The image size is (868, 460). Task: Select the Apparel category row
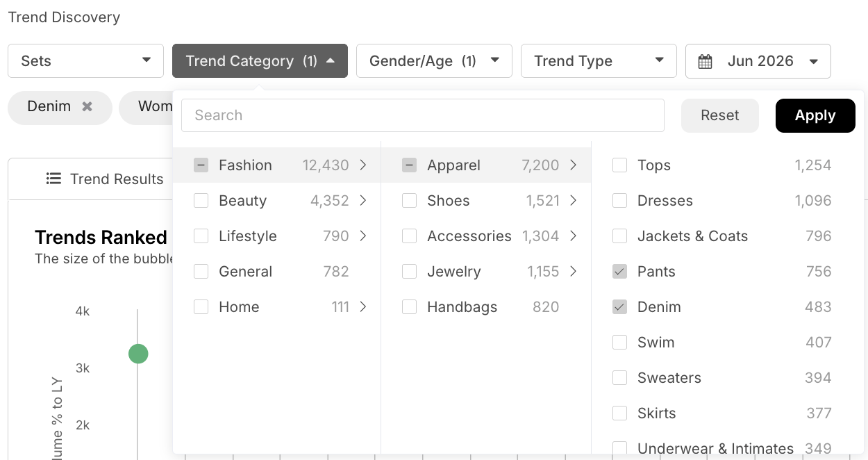pos(486,165)
